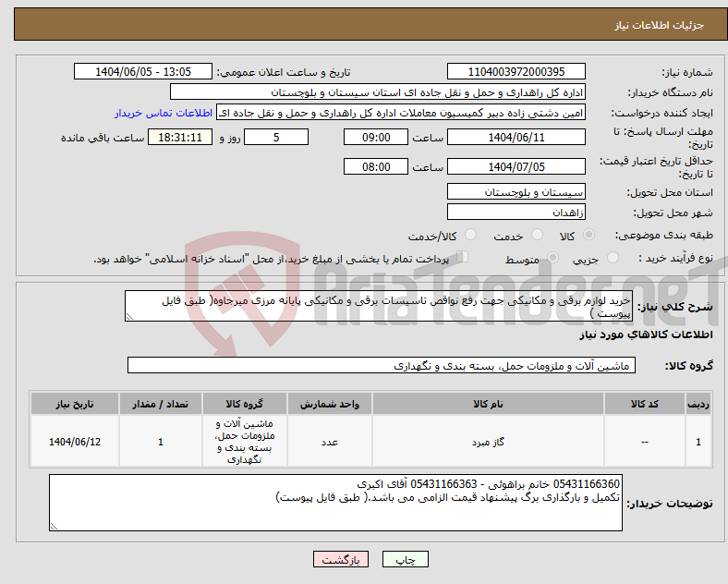This screenshot has height=584, width=728.
Task: Click the اطلاعات کالاهای مورد نیاز section heading
Action: click(x=646, y=335)
